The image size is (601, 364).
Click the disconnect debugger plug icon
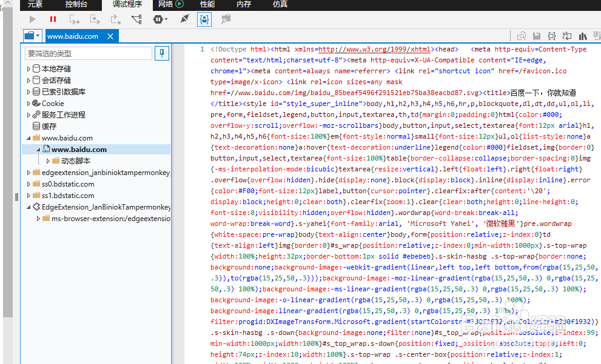[x=185, y=18]
